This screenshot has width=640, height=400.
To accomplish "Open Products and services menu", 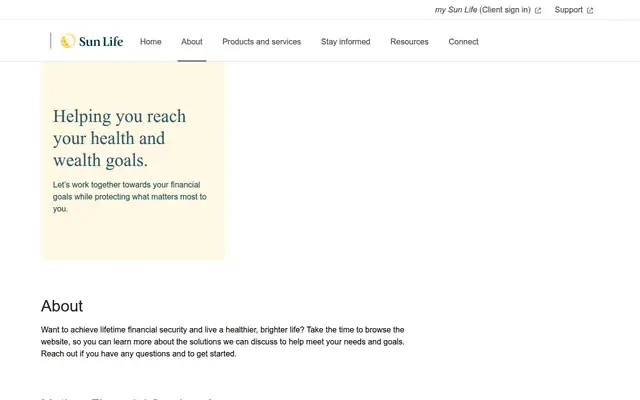I will click(262, 42).
